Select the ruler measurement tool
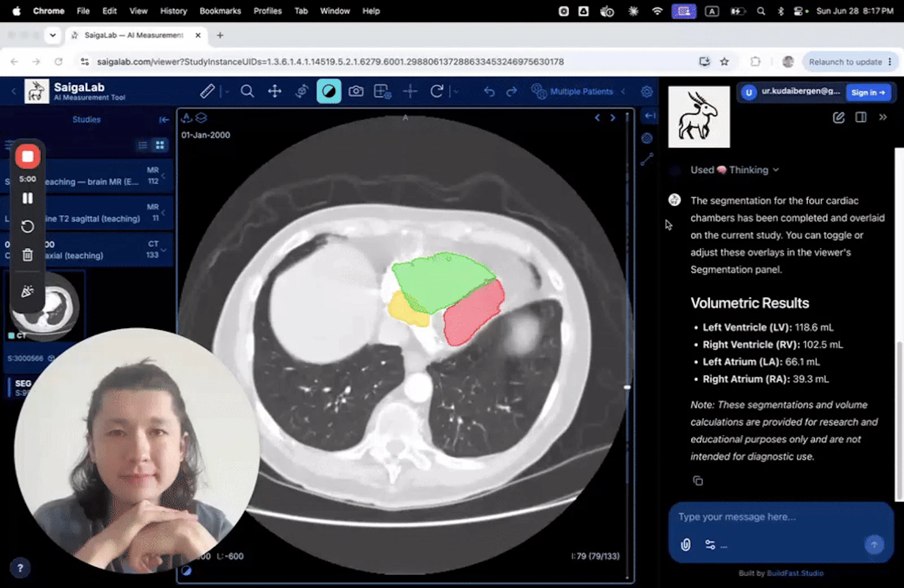The height and width of the screenshot is (588, 904). (207, 91)
